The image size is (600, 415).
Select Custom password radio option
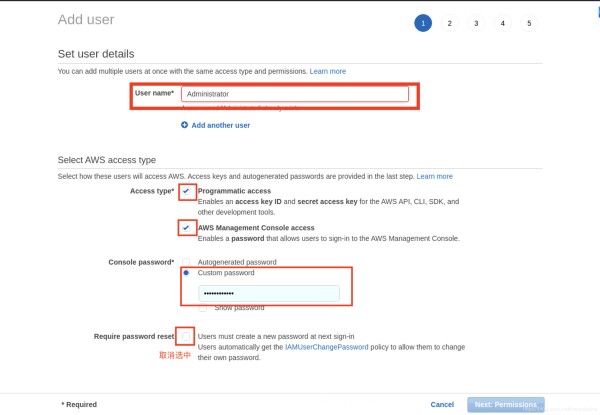tap(186, 273)
